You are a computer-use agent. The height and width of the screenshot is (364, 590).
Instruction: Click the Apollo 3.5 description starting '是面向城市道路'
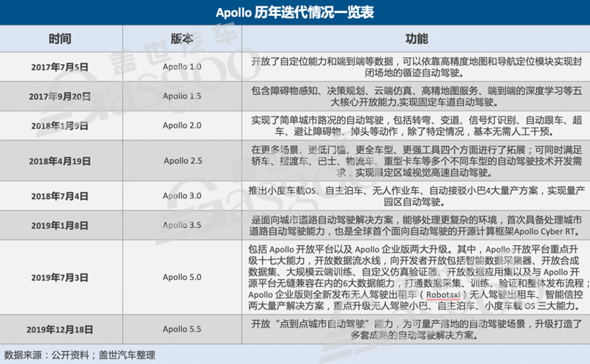click(x=416, y=225)
